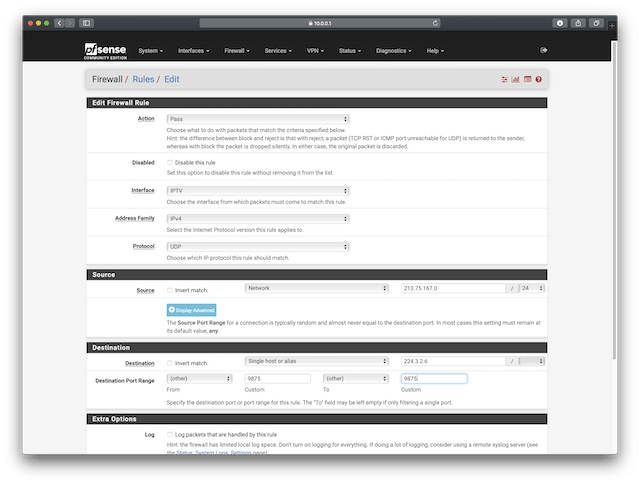The width and height of the screenshot is (640, 484).
Task: Open the Firewall menu
Action: click(x=237, y=51)
